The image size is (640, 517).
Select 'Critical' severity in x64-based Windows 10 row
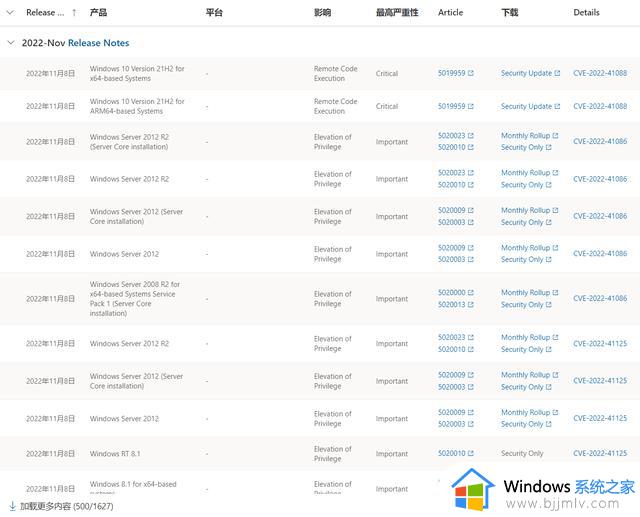(x=387, y=73)
